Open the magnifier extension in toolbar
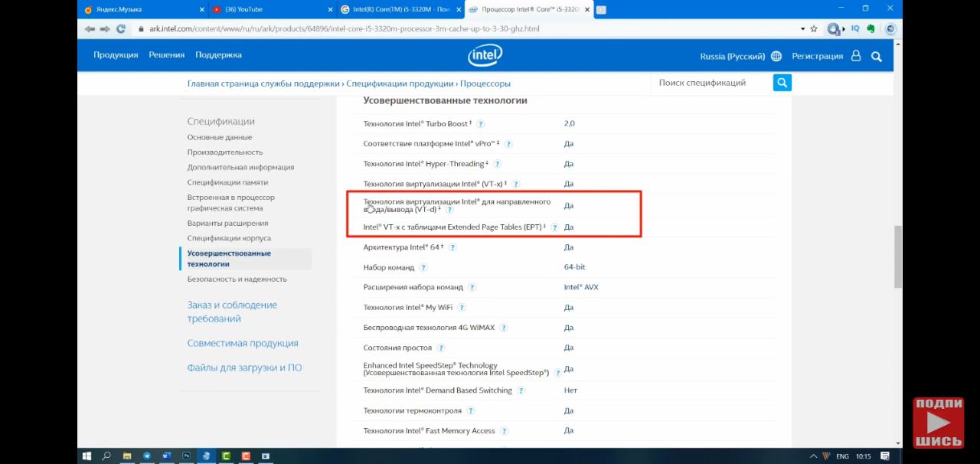Image resolution: width=980 pixels, height=464 pixels. (x=835, y=29)
